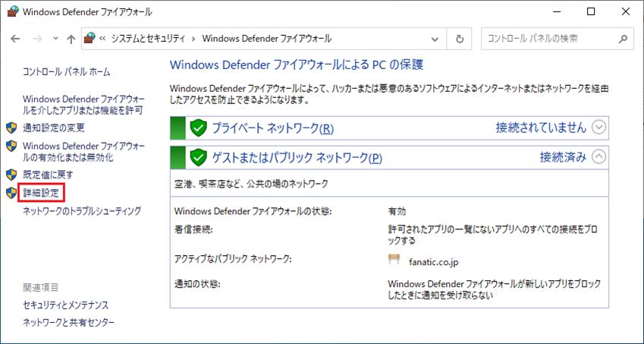Click the 着信接続: label
Viewport: 644px width, 344px height.
pyautogui.click(x=193, y=230)
